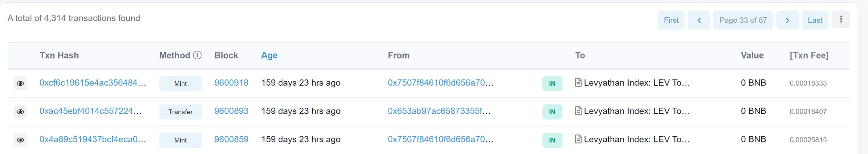Toggle eye preview for transaction 0xac45ebf4014c557224
This screenshot has height=154, width=868.
tap(20, 112)
